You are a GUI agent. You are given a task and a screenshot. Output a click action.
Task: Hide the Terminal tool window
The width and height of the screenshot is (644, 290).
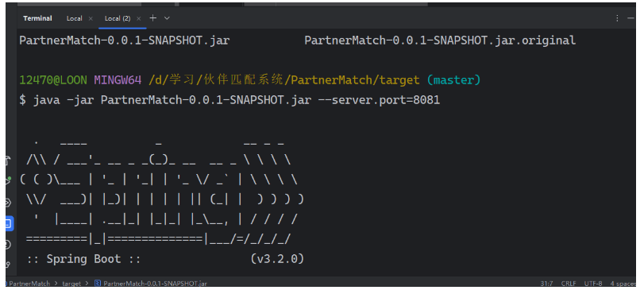coord(631,18)
